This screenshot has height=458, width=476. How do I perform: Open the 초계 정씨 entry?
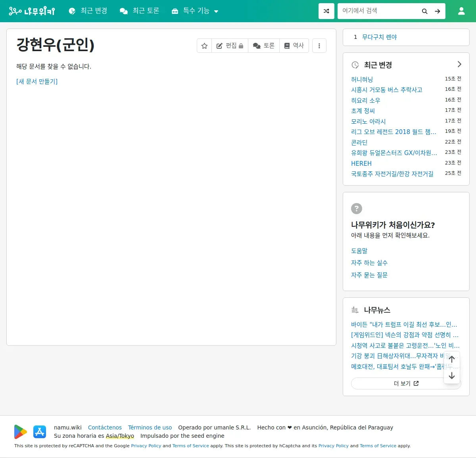click(x=363, y=111)
